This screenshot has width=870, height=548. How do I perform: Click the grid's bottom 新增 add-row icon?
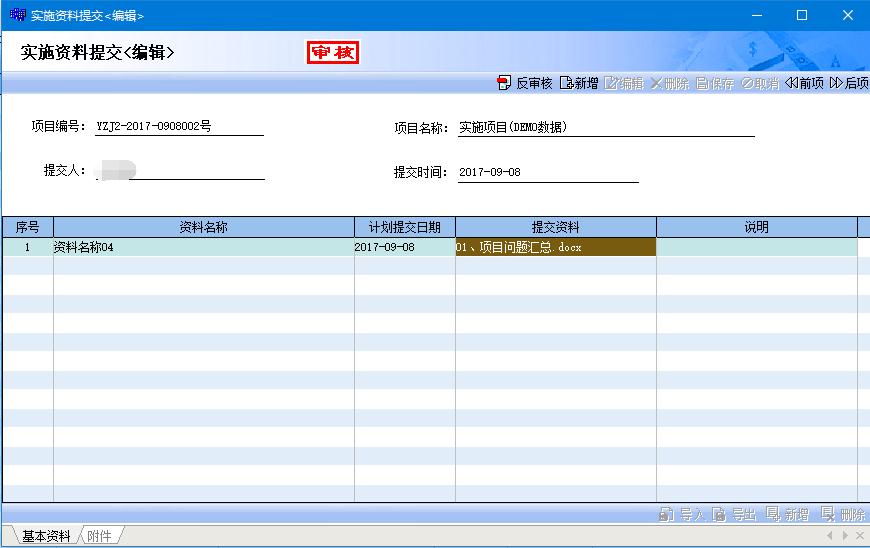(x=787, y=515)
